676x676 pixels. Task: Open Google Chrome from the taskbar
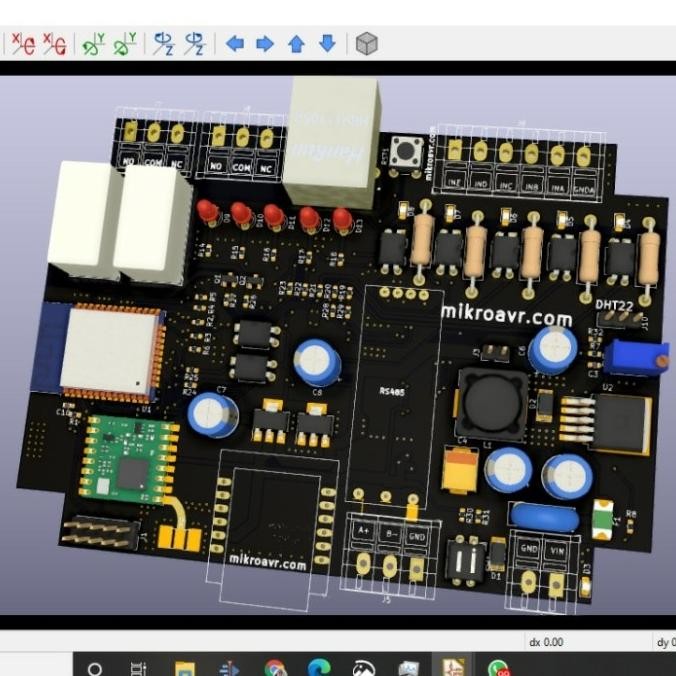click(x=275, y=668)
